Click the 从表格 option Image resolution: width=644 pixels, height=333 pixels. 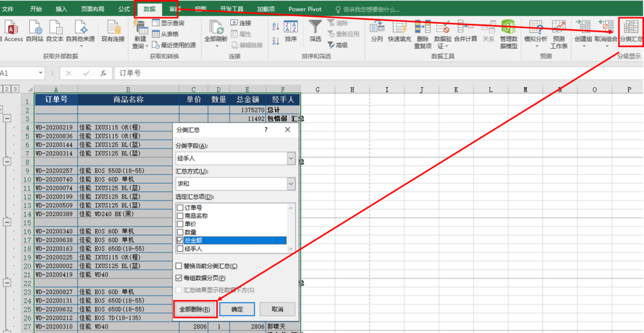pos(165,34)
